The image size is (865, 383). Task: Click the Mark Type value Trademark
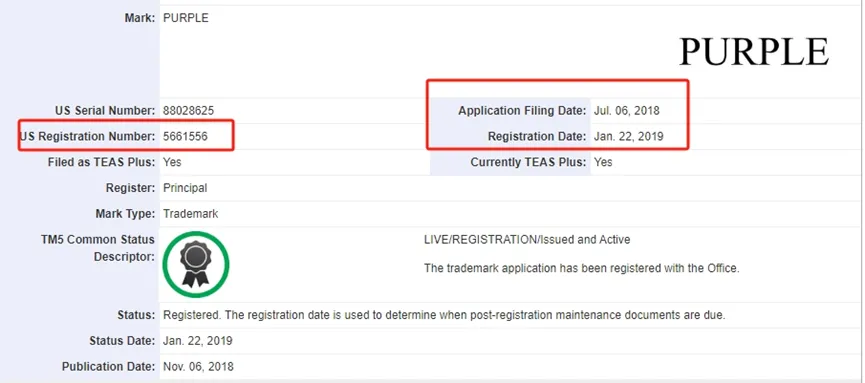click(x=191, y=214)
